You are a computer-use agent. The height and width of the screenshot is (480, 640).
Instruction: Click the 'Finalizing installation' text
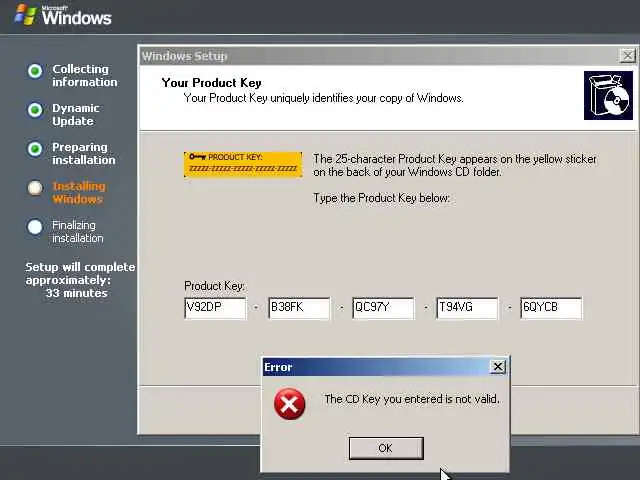pos(78,231)
